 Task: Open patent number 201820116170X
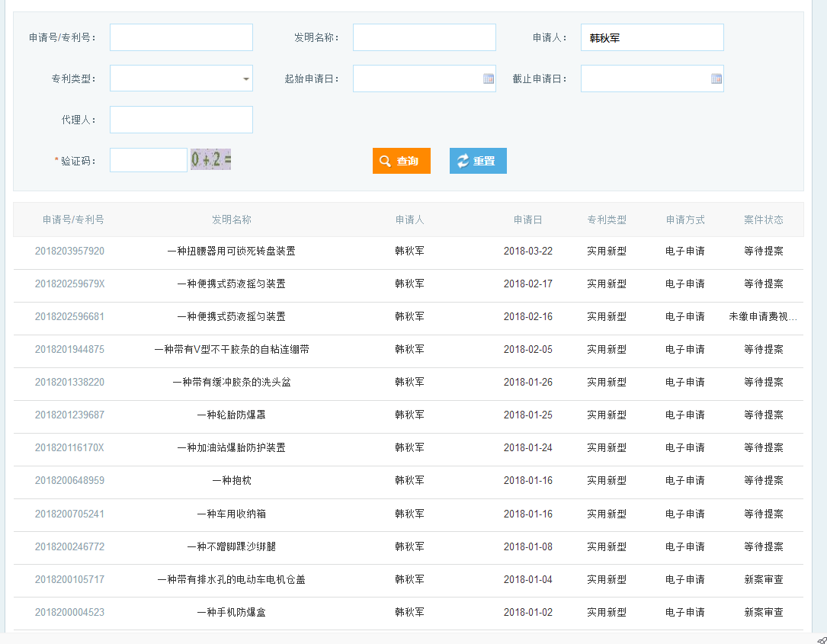pyautogui.click(x=69, y=447)
